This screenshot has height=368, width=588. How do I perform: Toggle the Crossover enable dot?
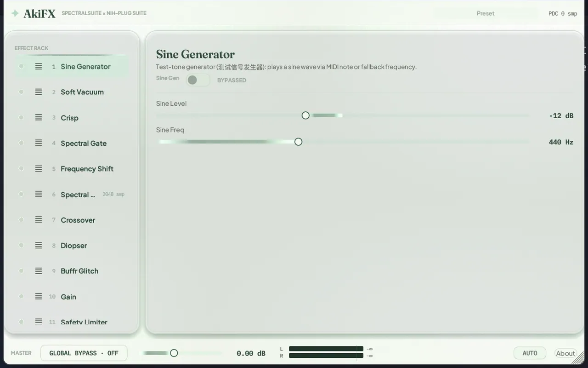coord(21,220)
